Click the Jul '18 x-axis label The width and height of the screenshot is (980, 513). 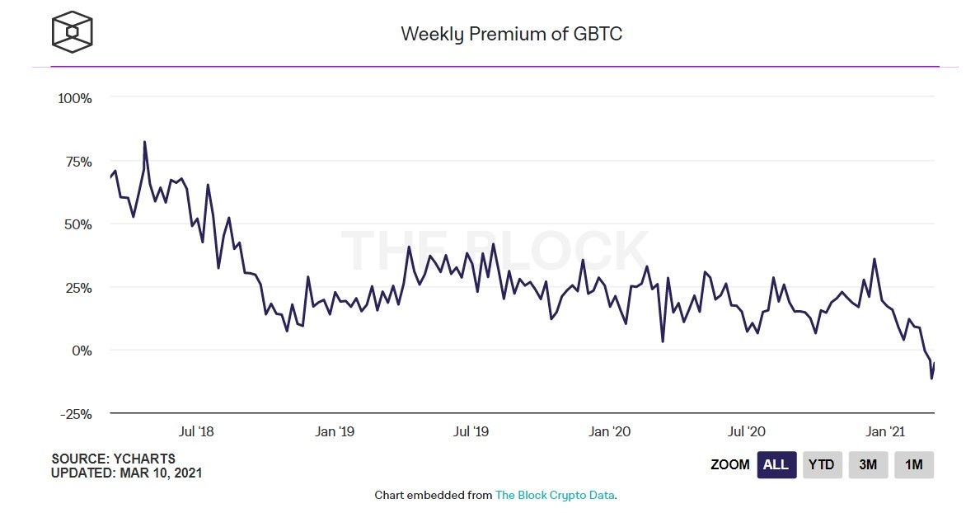pos(196,431)
